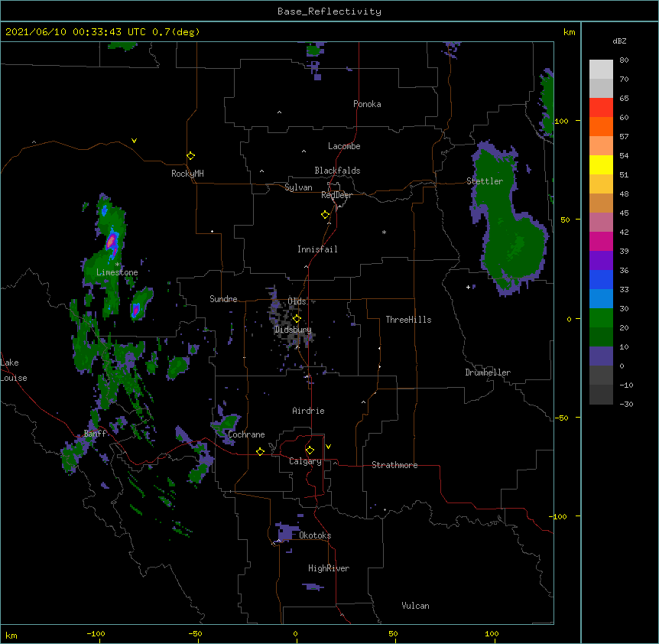The width and height of the screenshot is (659, 644).
Task: Click the purple echo left of Okotoks
Action: (285, 532)
